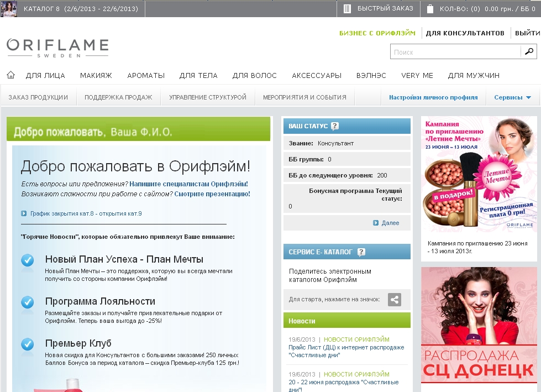Screen dimensions: 541x392
Task: Click the Звание: Консультант row
Action: [x=346, y=143]
